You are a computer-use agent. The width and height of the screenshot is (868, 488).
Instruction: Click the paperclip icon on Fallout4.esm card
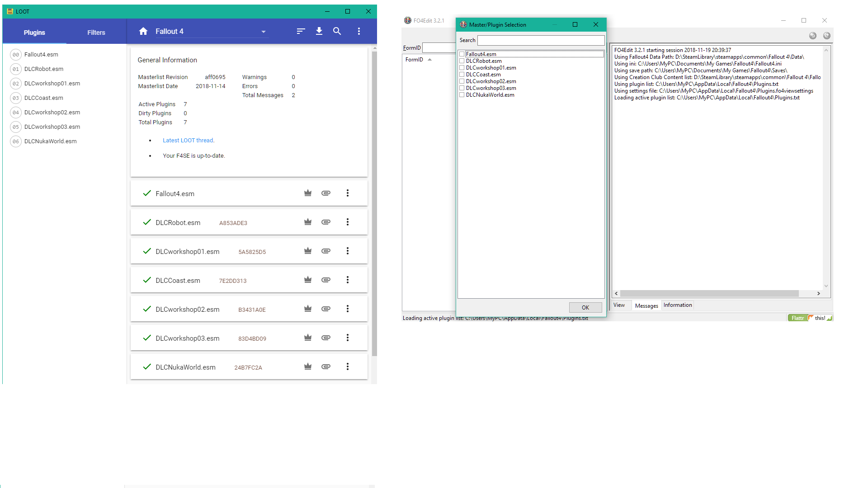click(326, 193)
